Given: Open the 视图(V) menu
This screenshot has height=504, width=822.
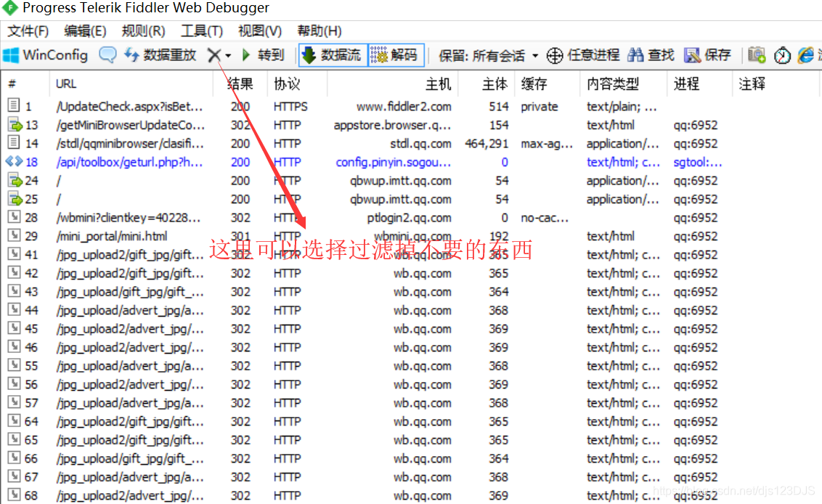Looking at the screenshot, I should 259,31.
